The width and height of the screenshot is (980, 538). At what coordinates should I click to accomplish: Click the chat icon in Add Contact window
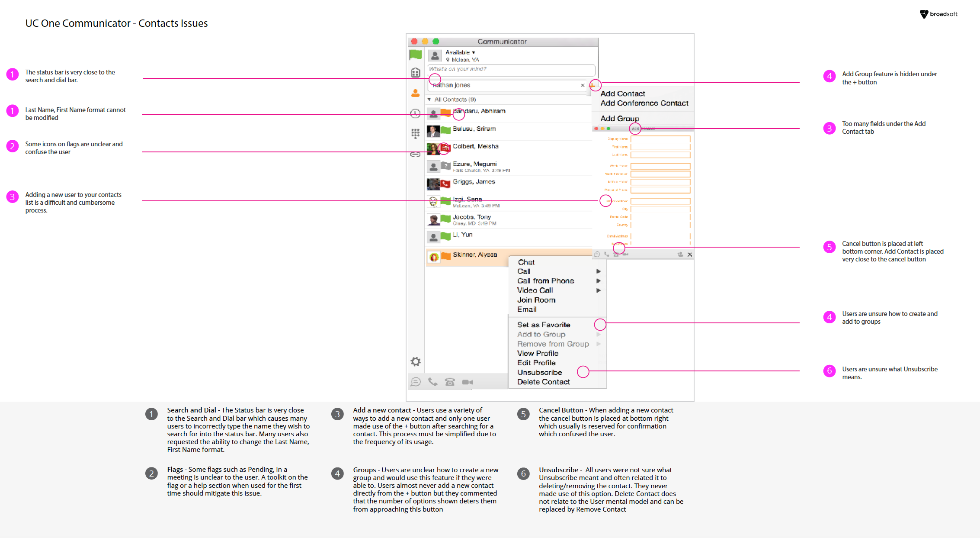[x=597, y=255]
